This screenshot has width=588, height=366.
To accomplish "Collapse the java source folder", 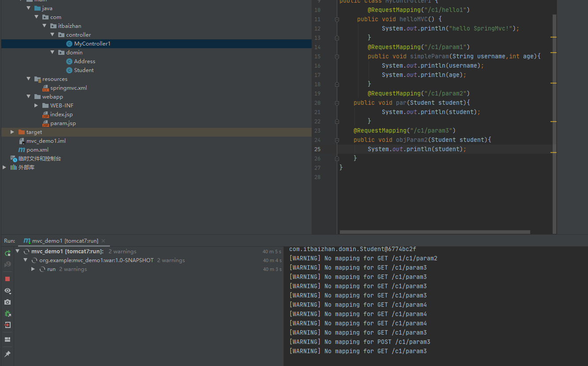I will point(29,8).
